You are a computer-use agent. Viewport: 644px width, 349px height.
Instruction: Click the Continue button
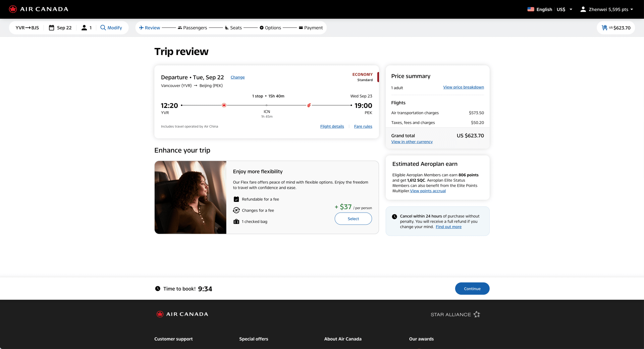(x=472, y=289)
